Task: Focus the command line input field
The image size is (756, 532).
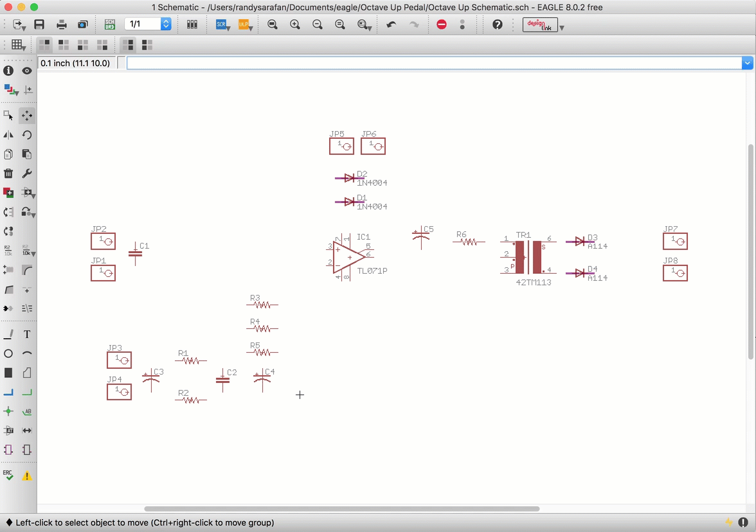Action: 434,63
